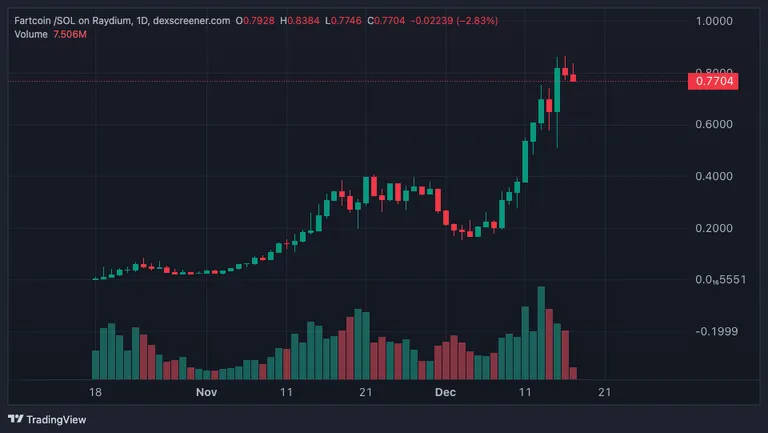This screenshot has width=768, height=433.
Task: Select the Fartcoin /SOL on Raydium title
Action: click(x=72, y=21)
